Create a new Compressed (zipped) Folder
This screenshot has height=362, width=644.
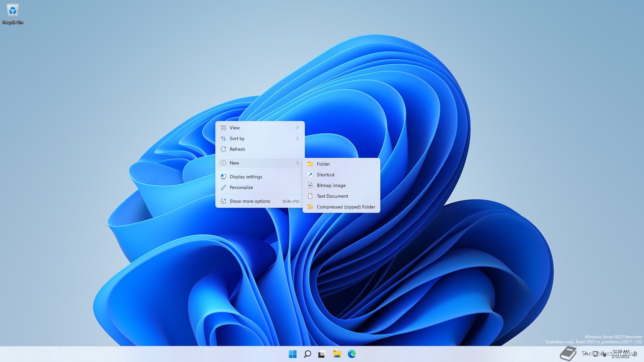(x=341, y=207)
